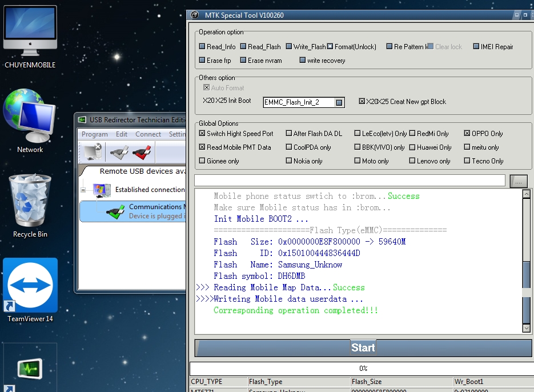Open the EMMC_Flash_Init_2 dropdown arrow
The image size is (534, 392).
[x=339, y=102]
